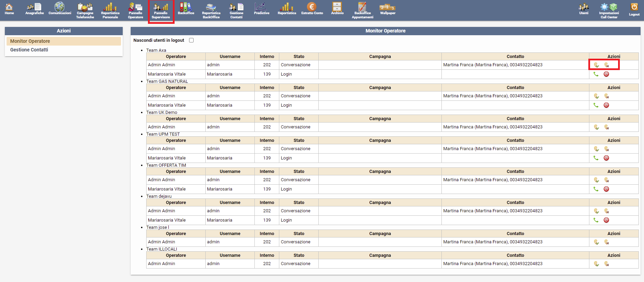Screen dimensions: 644x282
Task: Click the Team ILLOCALI listen ear icon
Action: 596,264
